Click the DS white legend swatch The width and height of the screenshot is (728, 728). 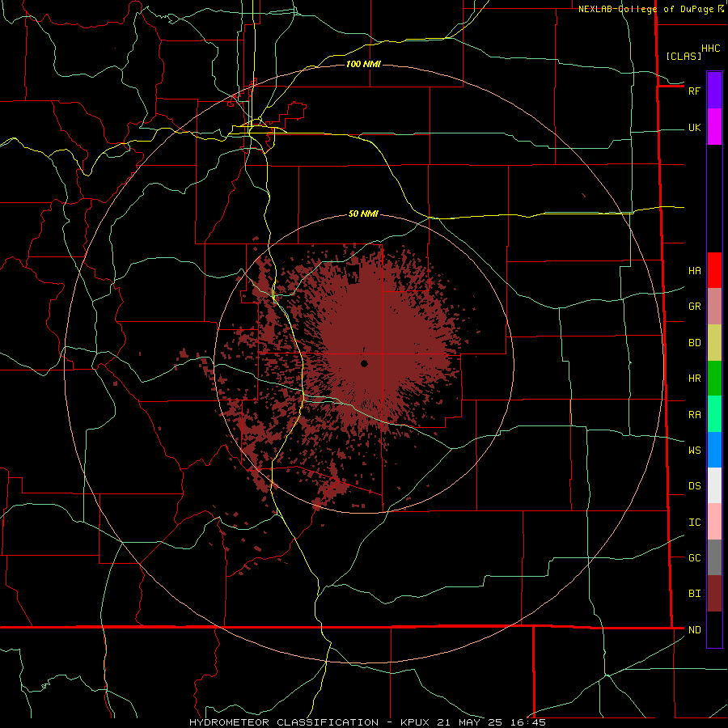tap(714, 485)
